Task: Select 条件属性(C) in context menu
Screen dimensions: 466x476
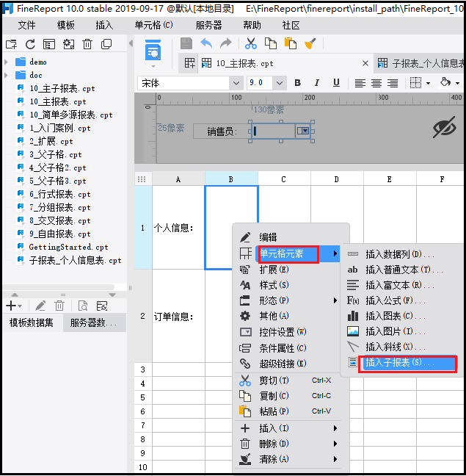Action: tap(283, 348)
